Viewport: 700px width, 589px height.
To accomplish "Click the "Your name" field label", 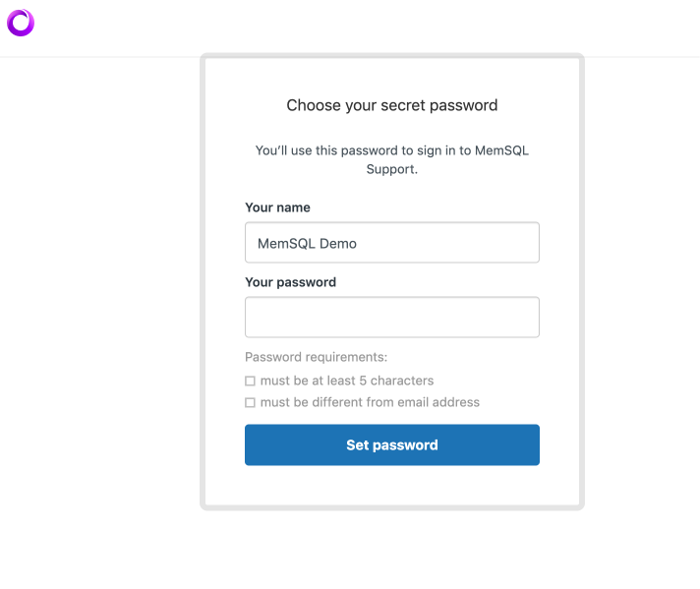I will (x=277, y=207).
